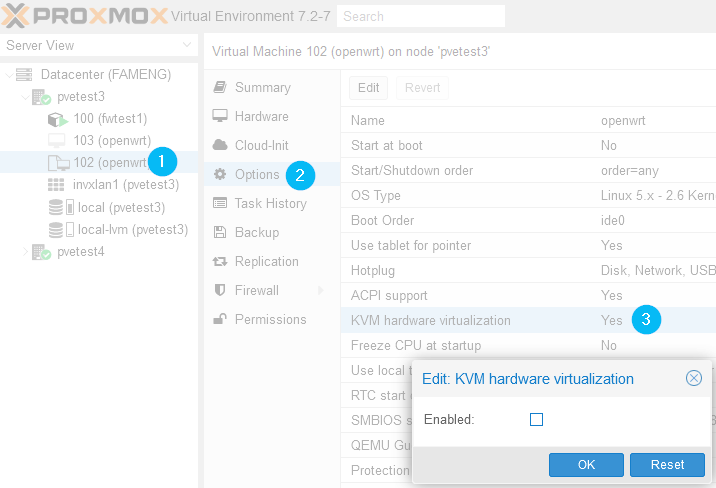716x488 pixels.
Task: Collapse the pvetest3 node
Action: tap(26, 97)
